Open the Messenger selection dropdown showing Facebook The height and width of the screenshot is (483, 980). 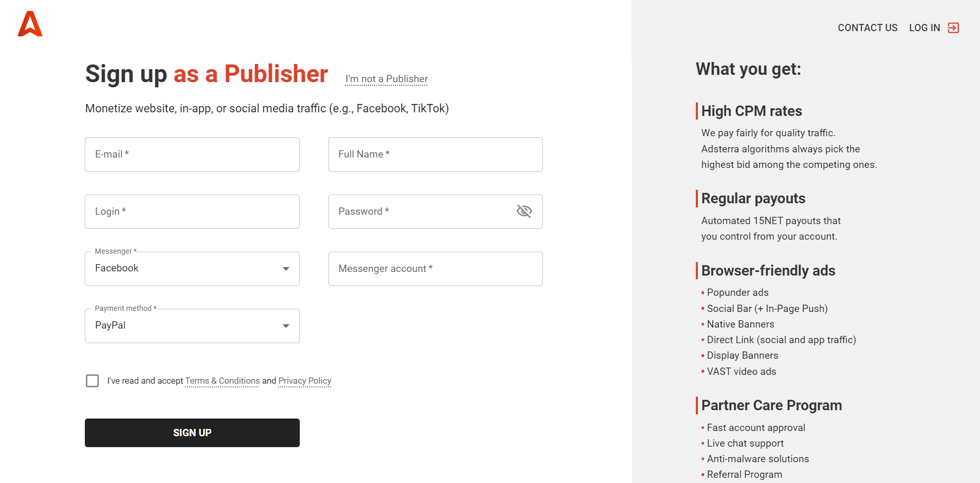tap(192, 268)
